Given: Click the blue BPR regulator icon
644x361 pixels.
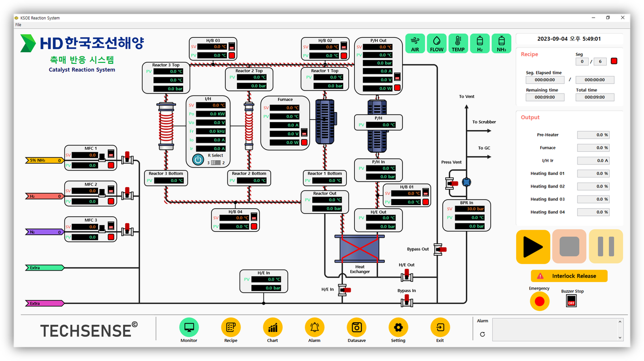Looking at the screenshot, I should (x=466, y=183).
